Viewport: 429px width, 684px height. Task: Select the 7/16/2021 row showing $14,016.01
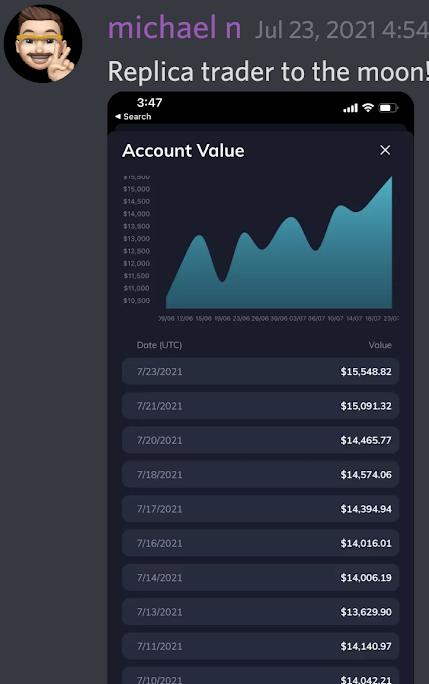pyautogui.click(x=261, y=543)
